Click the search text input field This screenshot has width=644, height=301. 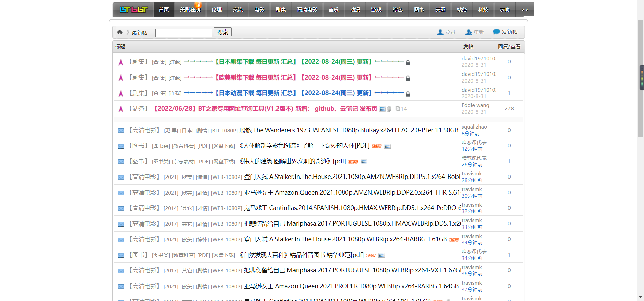[x=184, y=33]
